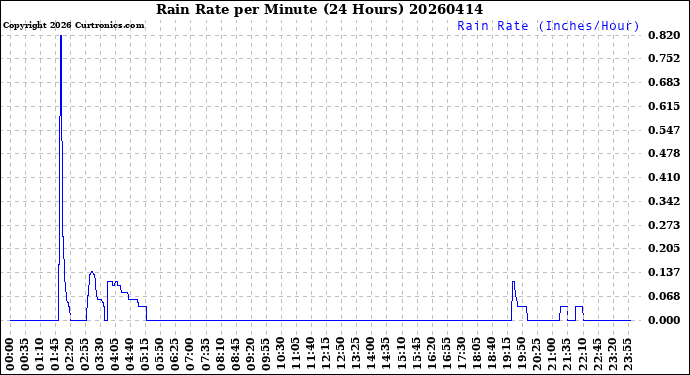The height and width of the screenshot is (375, 690).
Task: Click the 20:25 time label
Action: (537, 355)
